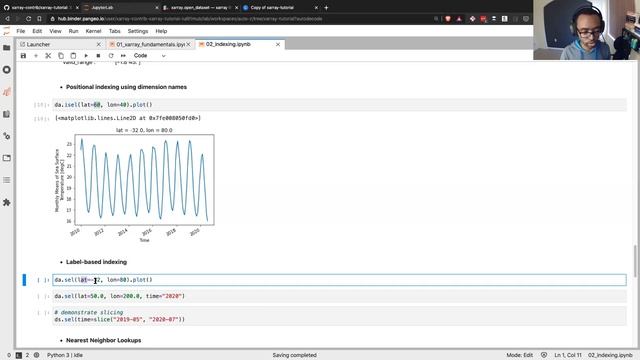This screenshot has height=360, width=640.
Task: Open terminal count icon in status bar
Action: [x=19, y=355]
